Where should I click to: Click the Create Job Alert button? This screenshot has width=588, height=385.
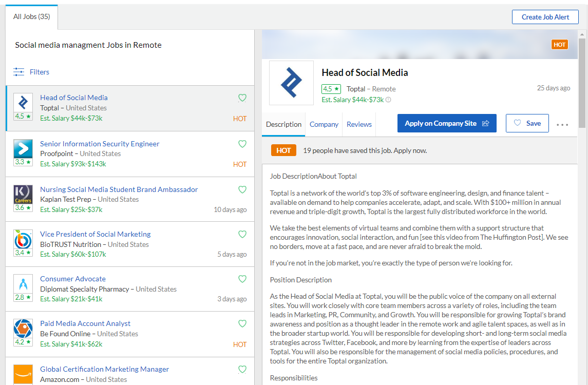click(x=545, y=17)
